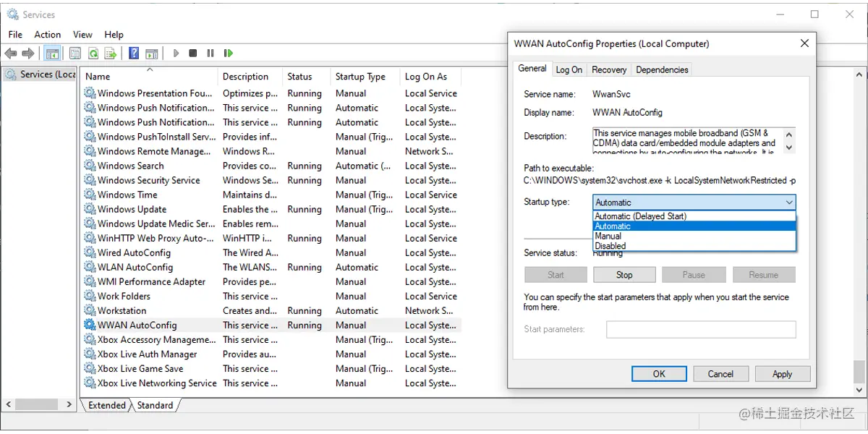Image resolution: width=868 pixels, height=434 pixels.
Task: Click the Services app icon in title bar
Action: pos(14,14)
